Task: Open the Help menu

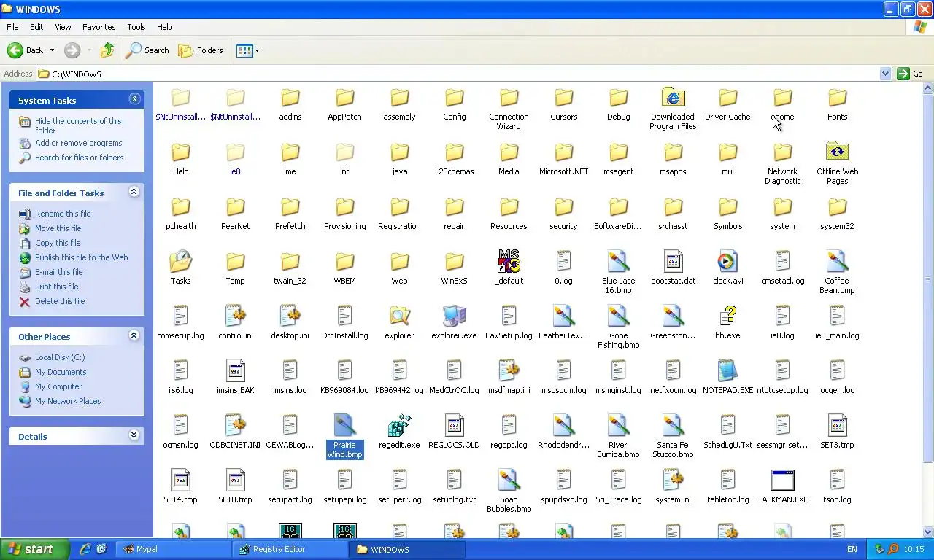Action: click(x=165, y=27)
